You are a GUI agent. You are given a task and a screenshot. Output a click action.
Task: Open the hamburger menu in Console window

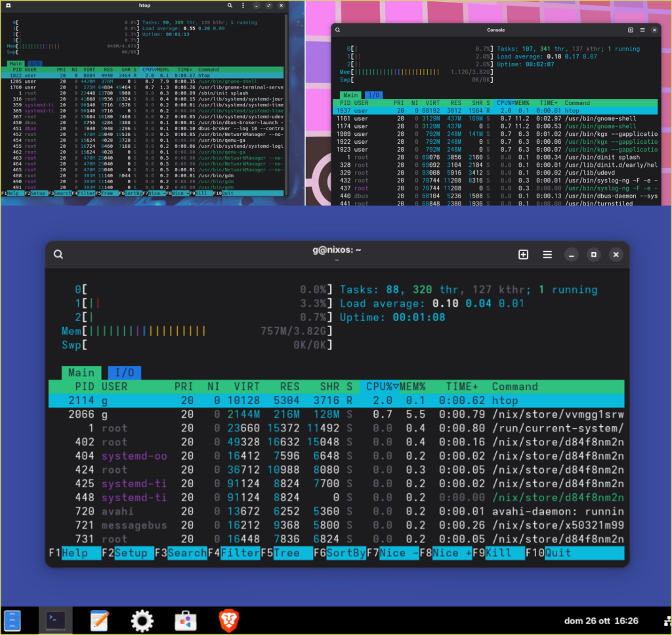642,30
